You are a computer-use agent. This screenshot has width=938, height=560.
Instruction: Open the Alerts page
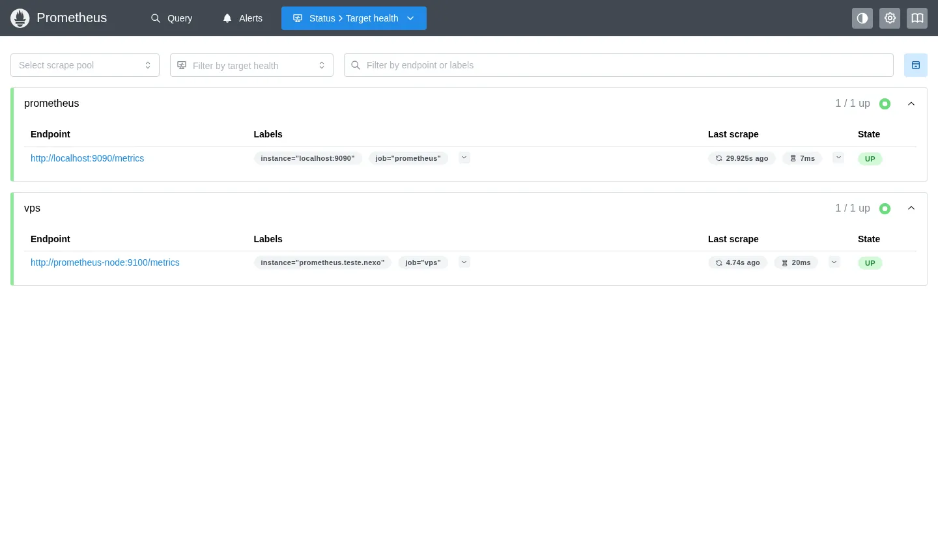[242, 18]
